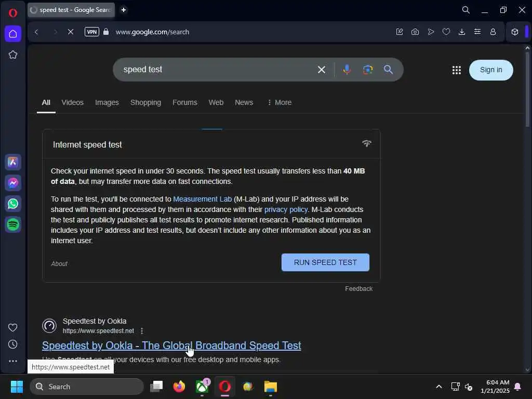Click the page vertical scrollbar thumb
Image resolution: width=532 pixels, height=399 pixels.
pyautogui.click(x=527, y=89)
